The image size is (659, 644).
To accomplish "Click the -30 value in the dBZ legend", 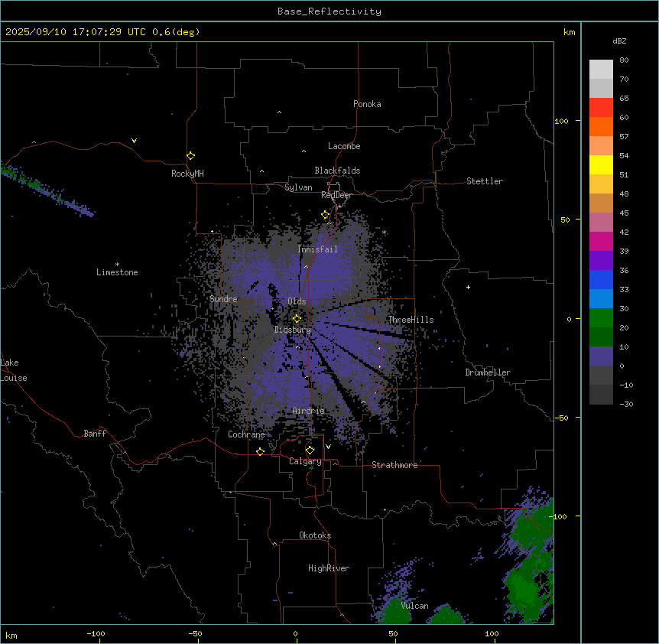I will 626,405.
